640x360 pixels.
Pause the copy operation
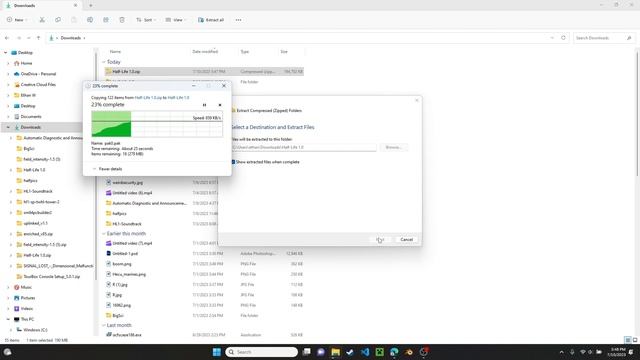point(204,105)
